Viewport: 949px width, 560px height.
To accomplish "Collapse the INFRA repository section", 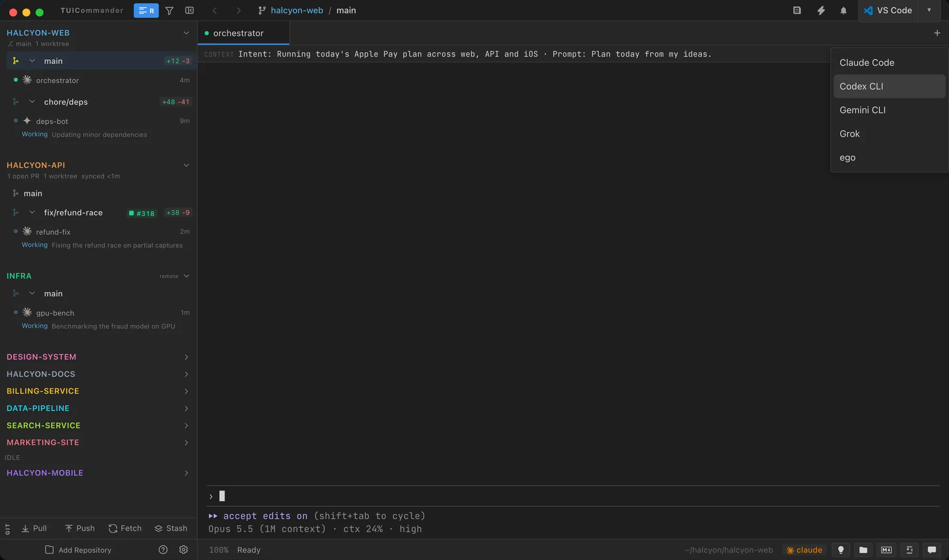I will pos(186,276).
